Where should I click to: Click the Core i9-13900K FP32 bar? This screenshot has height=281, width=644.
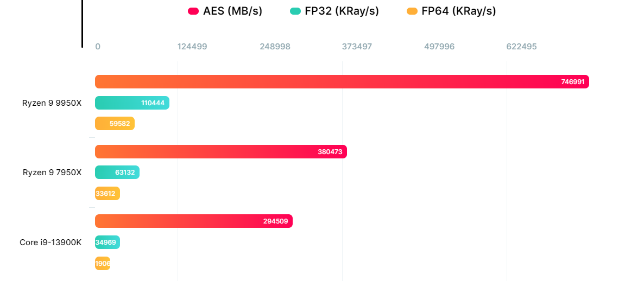click(107, 242)
